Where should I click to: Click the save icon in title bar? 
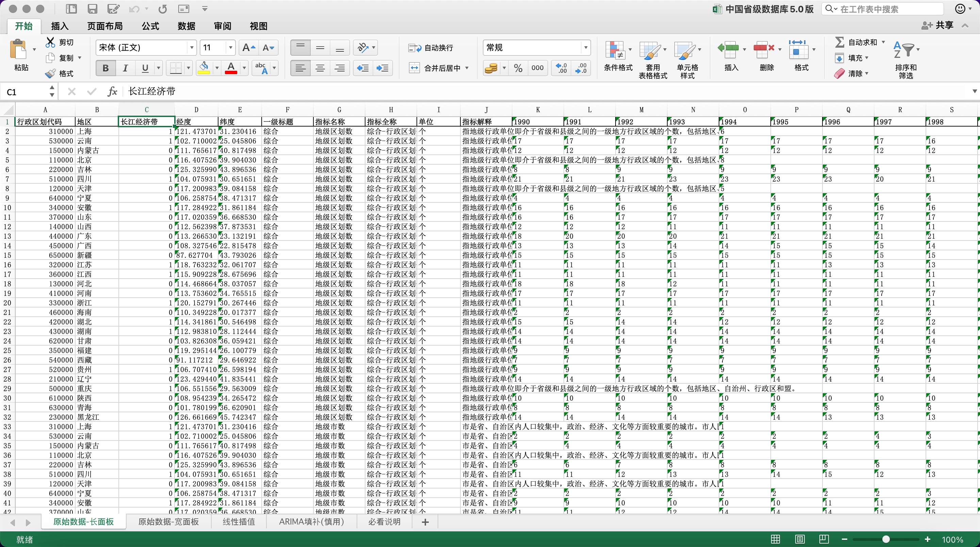92,9
